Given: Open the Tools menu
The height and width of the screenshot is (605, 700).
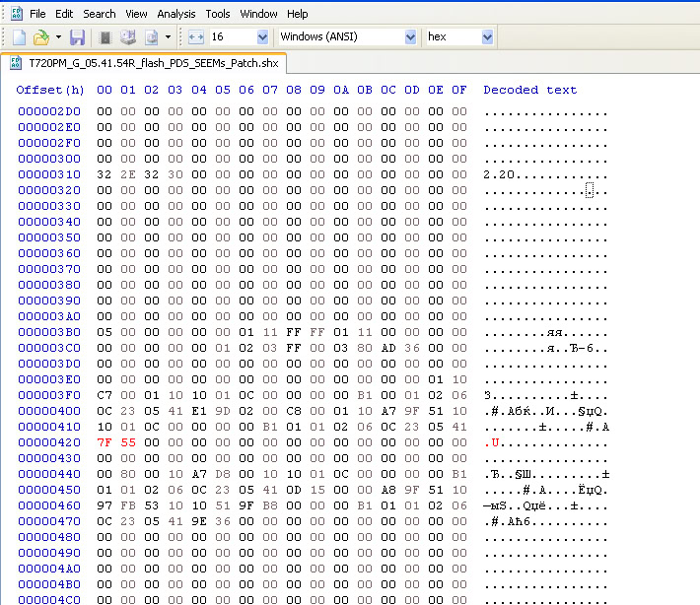Looking at the screenshot, I should pyautogui.click(x=218, y=14).
